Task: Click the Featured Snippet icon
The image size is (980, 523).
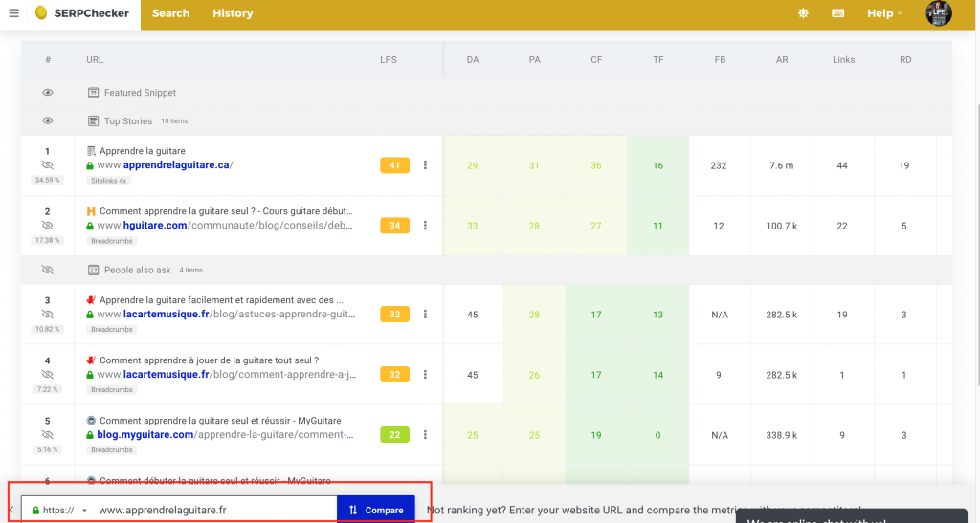Action: (93, 93)
